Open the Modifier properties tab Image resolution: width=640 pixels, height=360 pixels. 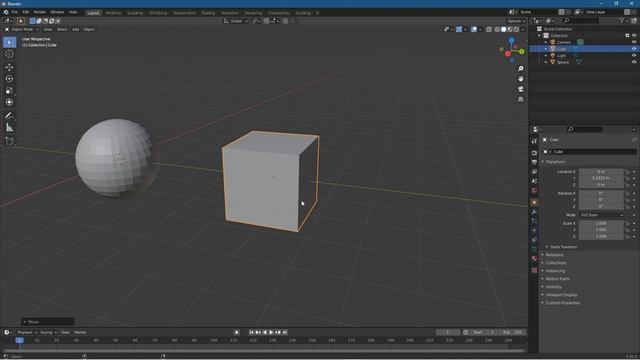tap(534, 212)
